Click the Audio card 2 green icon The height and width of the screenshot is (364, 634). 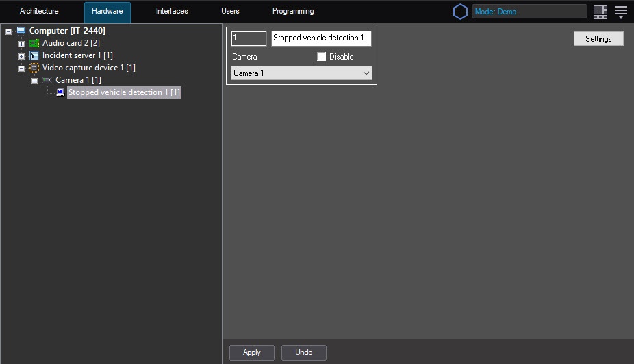tap(34, 43)
